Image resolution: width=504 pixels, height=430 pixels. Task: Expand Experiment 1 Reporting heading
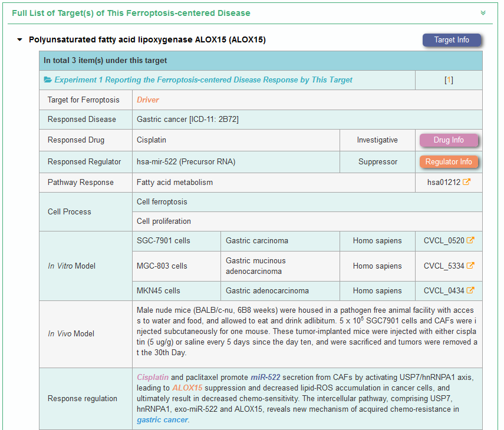point(203,80)
